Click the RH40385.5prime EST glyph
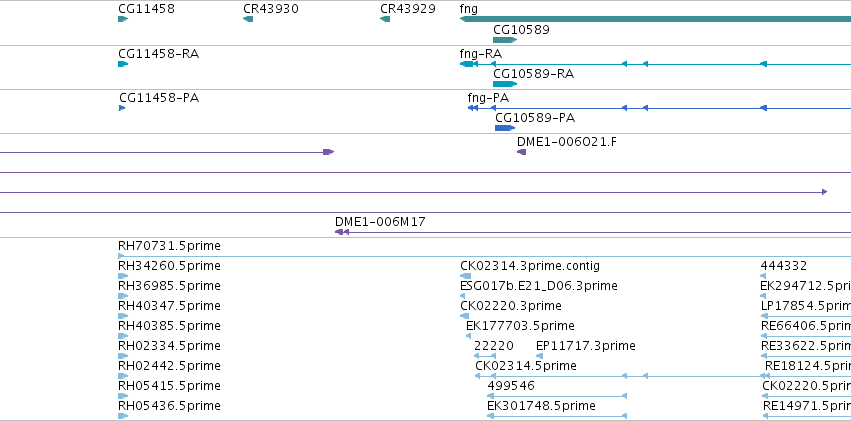 [123, 336]
